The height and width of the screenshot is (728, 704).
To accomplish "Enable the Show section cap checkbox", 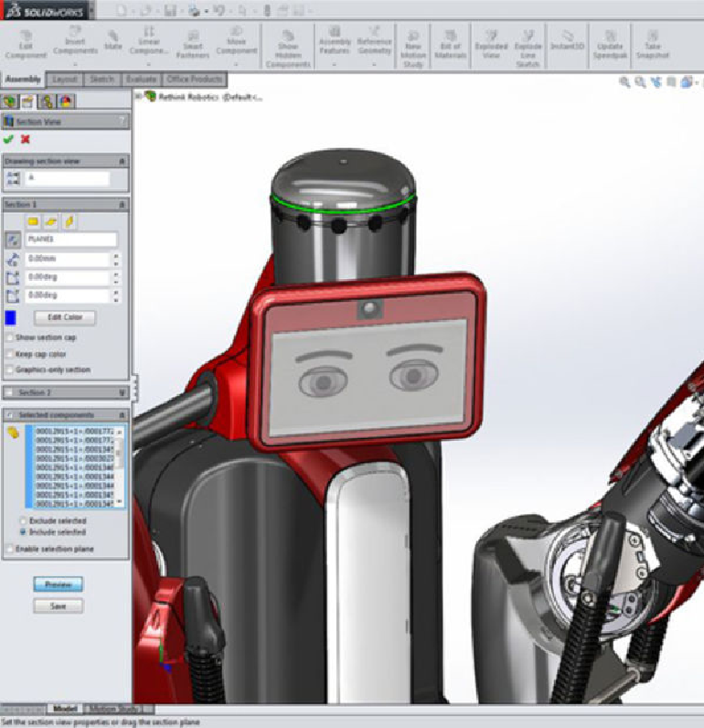I will (9, 337).
